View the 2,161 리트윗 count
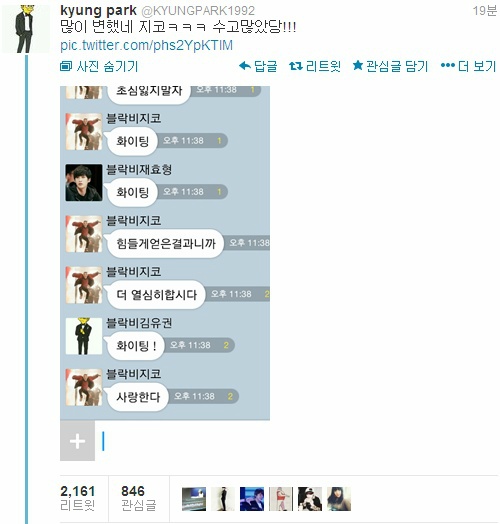The width and height of the screenshot is (500, 524). [x=78, y=498]
